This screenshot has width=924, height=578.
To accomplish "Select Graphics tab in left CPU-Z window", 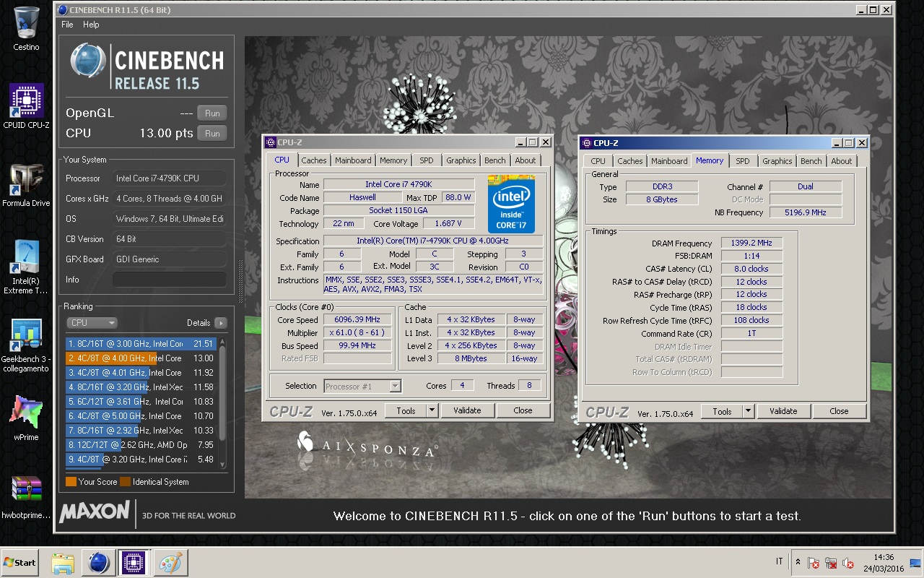I will (461, 160).
